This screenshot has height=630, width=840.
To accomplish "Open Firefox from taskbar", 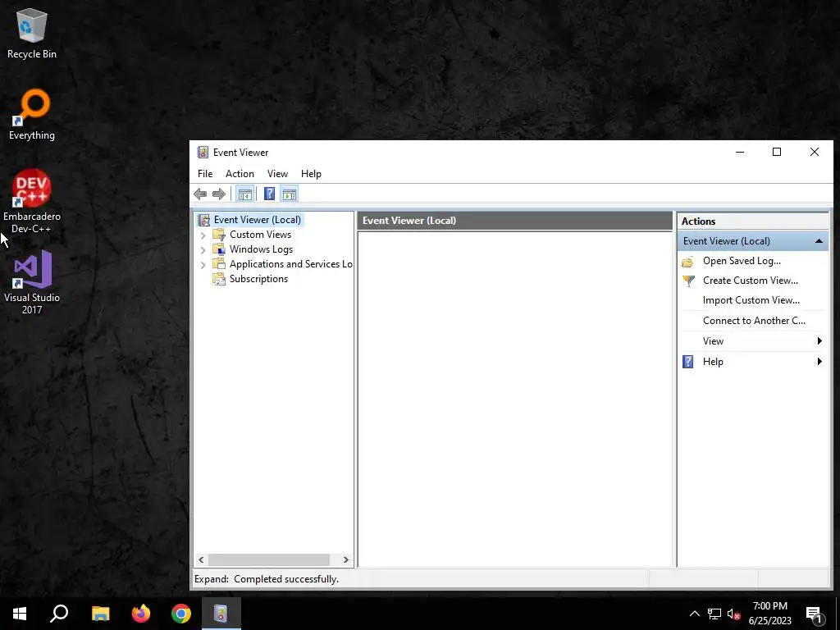I will tap(141, 614).
